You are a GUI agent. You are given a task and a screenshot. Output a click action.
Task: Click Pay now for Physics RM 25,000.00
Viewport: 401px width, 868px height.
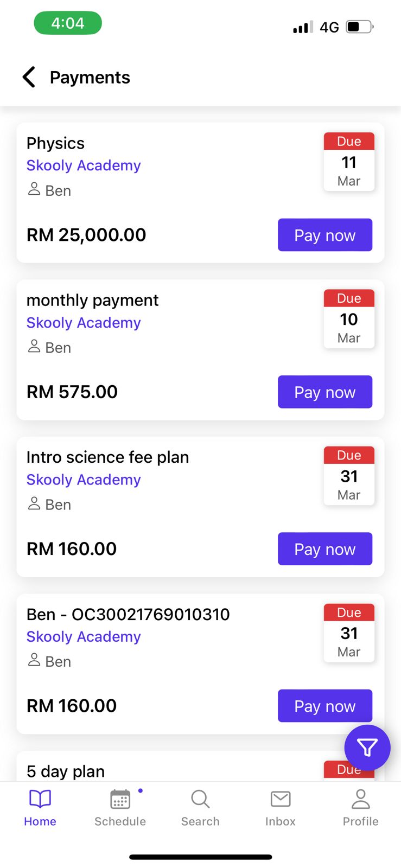325,235
